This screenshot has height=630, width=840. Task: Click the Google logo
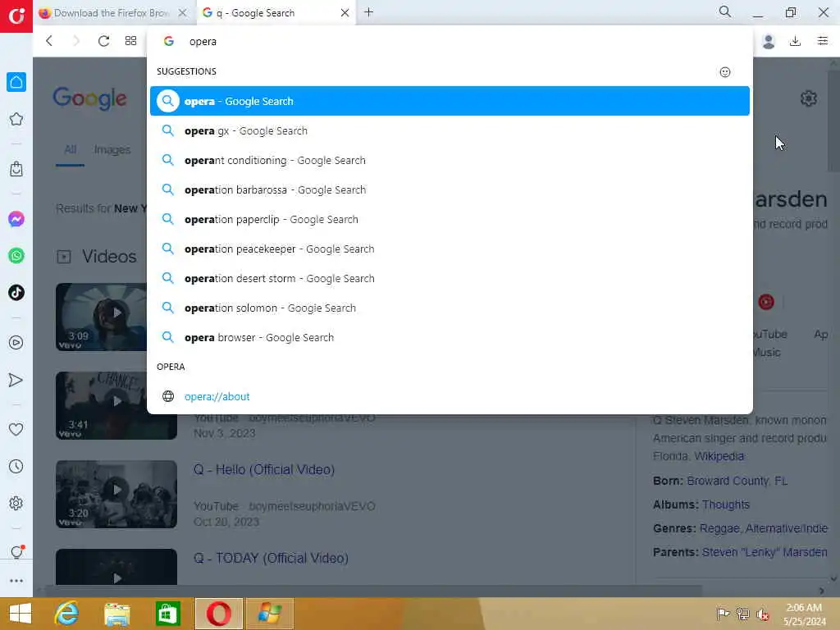click(90, 98)
